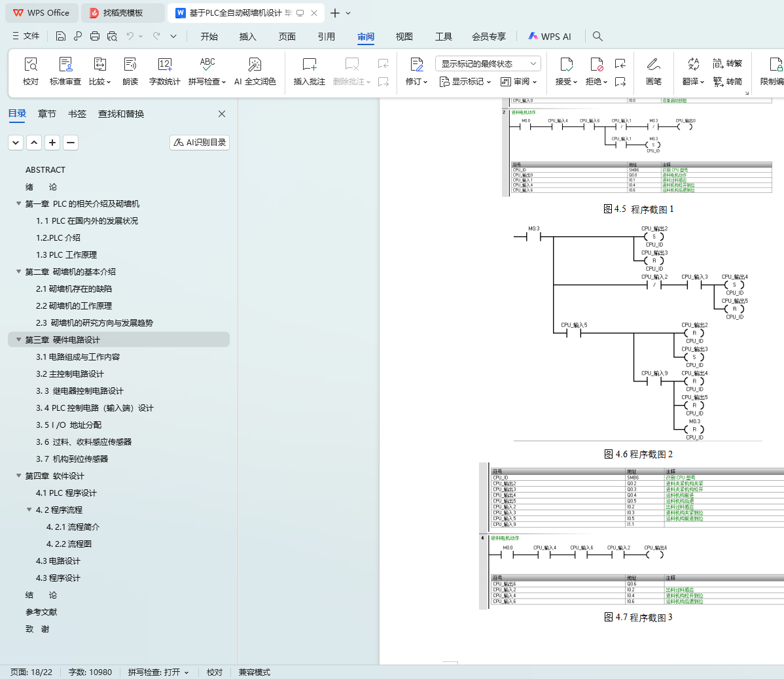Open the 文件 menu
This screenshot has height=679, width=784.
point(26,36)
